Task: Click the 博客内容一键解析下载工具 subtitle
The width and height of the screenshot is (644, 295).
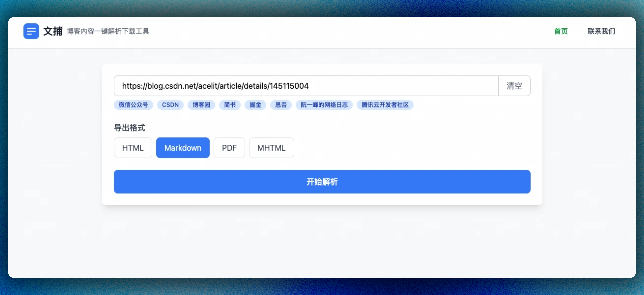Action: click(108, 31)
